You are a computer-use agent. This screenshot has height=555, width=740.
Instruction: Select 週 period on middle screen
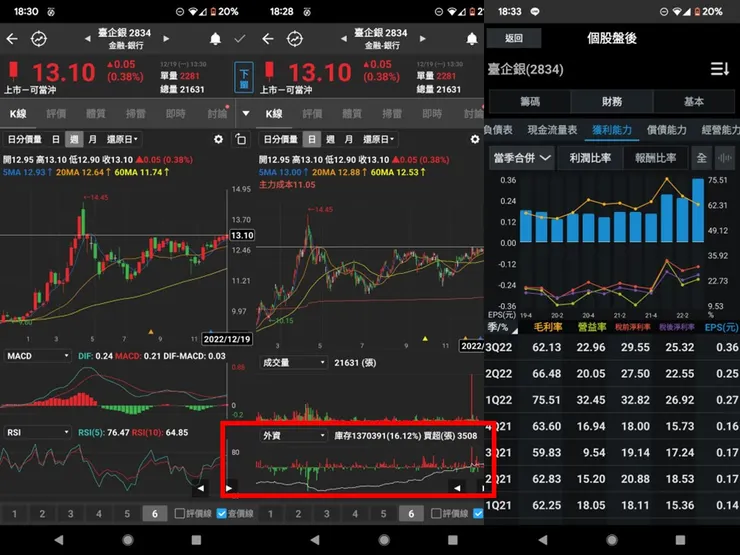330,139
